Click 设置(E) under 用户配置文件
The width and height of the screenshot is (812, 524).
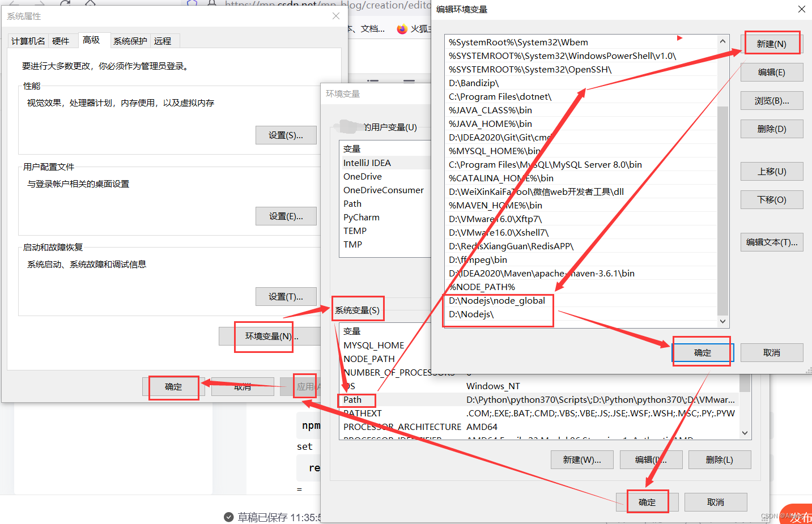[286, 216]
